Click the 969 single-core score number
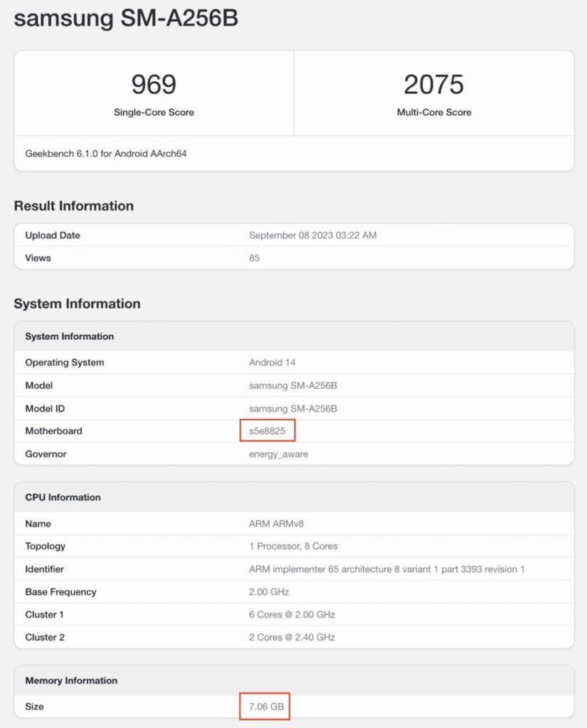 [154, 85]
